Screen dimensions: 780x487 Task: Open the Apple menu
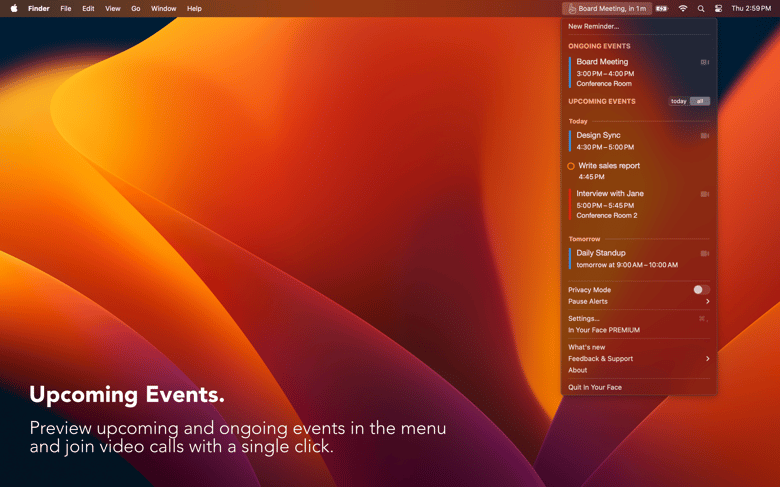click(14, 8)
